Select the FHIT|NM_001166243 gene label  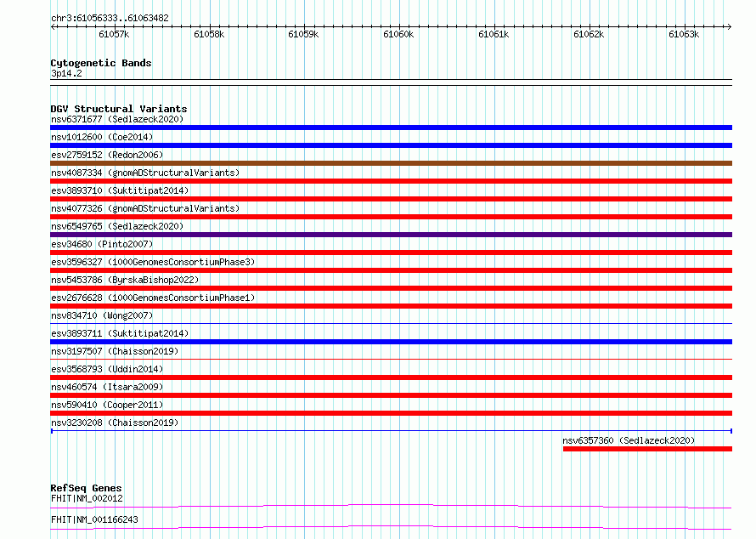pyautogui.click(x=94, y=519)
